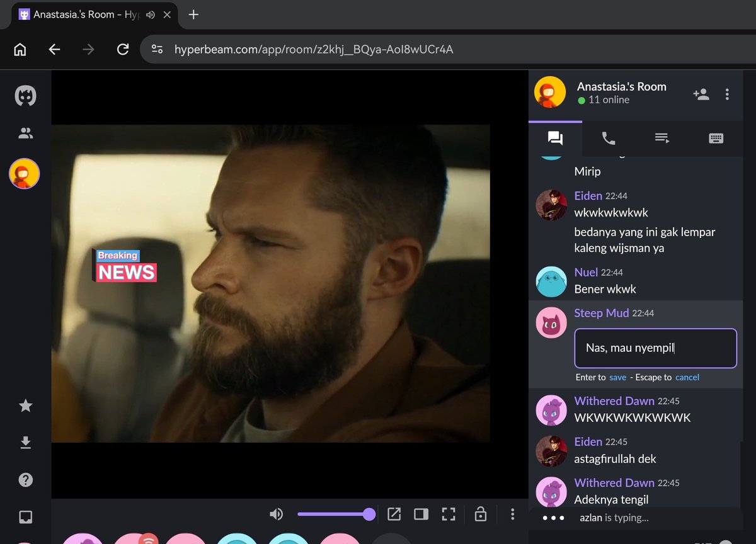Click Steep Mud's pink cat avatar
756x544 pixels.
click(x=551, y=322)
